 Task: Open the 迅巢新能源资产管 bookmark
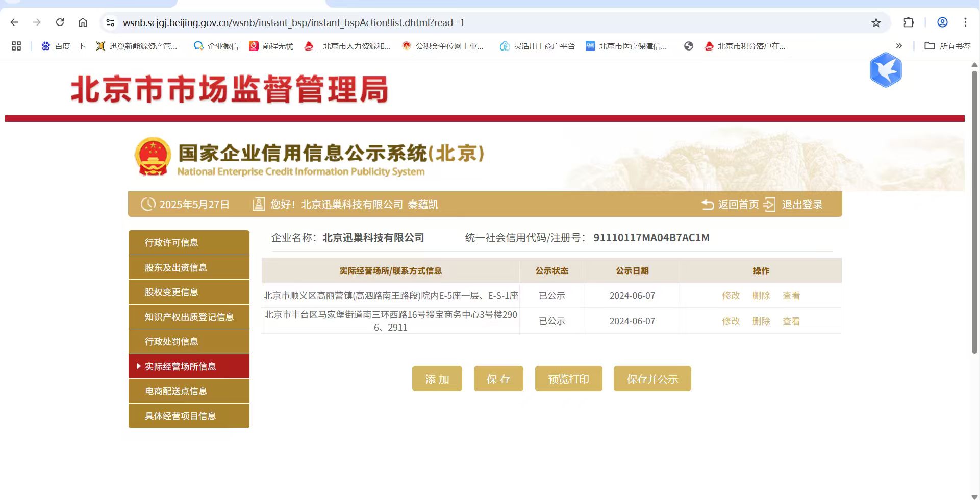click(137, 46)
